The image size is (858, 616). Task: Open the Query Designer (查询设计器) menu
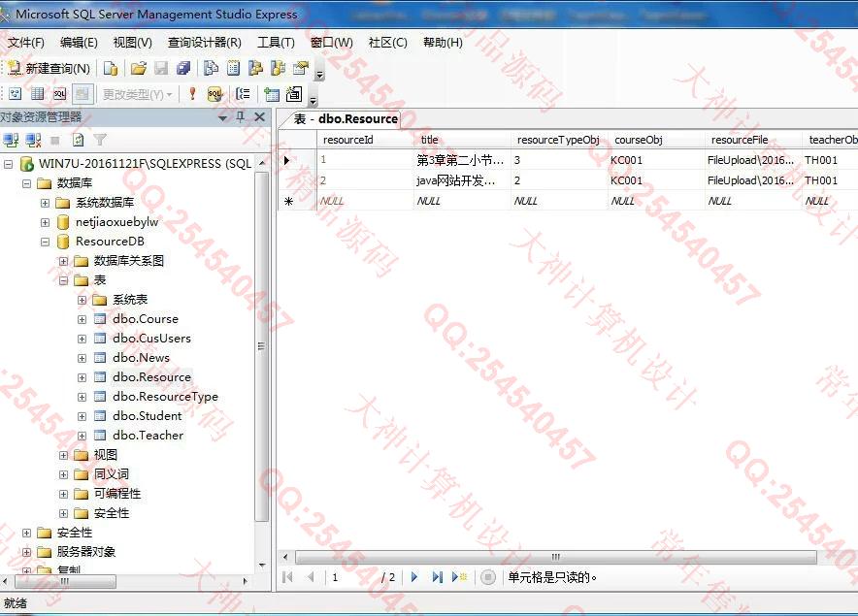(x=204, y=42)
